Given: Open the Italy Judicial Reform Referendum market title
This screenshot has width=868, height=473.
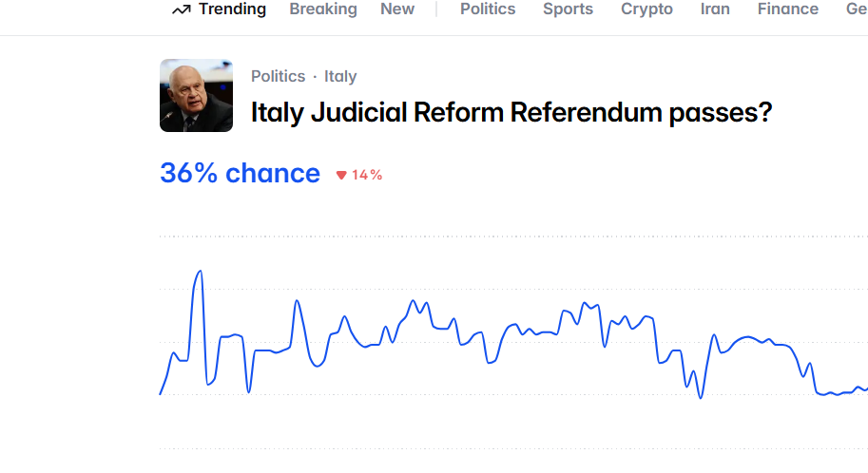Looking at the screenshot, I should (511, 113).
